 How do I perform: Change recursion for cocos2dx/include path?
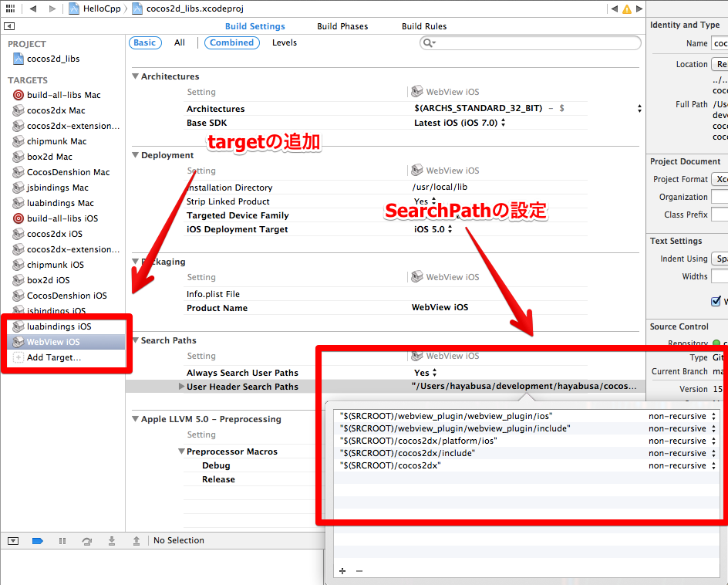click(x=682, y=453)
